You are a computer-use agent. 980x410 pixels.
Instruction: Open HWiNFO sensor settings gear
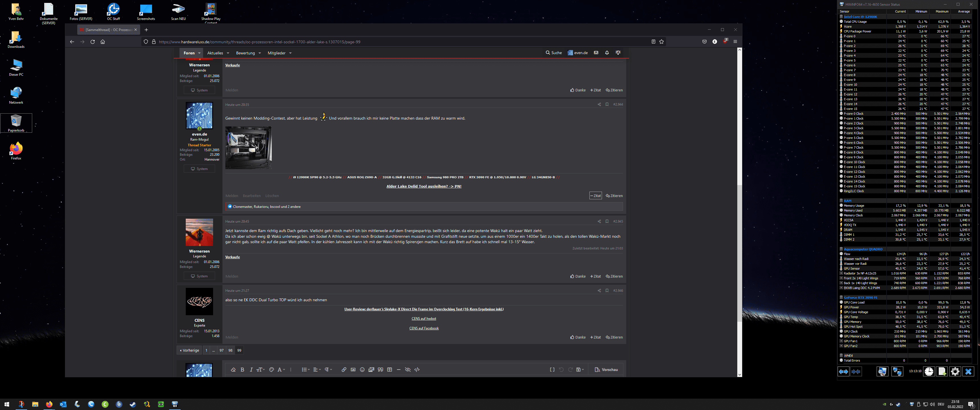coord(955,372)
